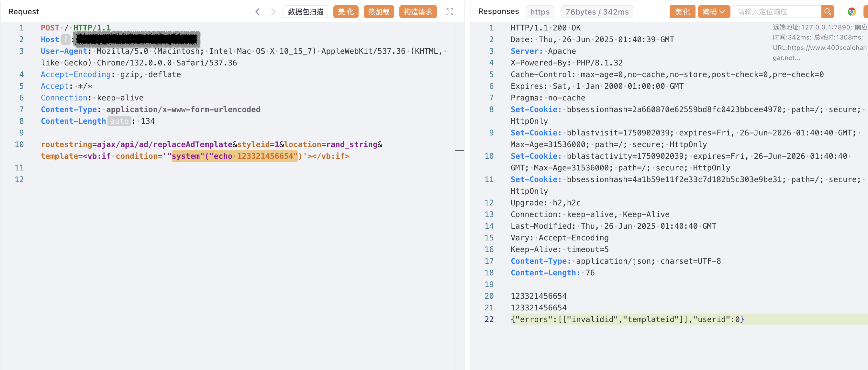Expand the Request panel to fullscreen
The width and height of the screenshot is (868, 370).
click(x=450, y=12)
